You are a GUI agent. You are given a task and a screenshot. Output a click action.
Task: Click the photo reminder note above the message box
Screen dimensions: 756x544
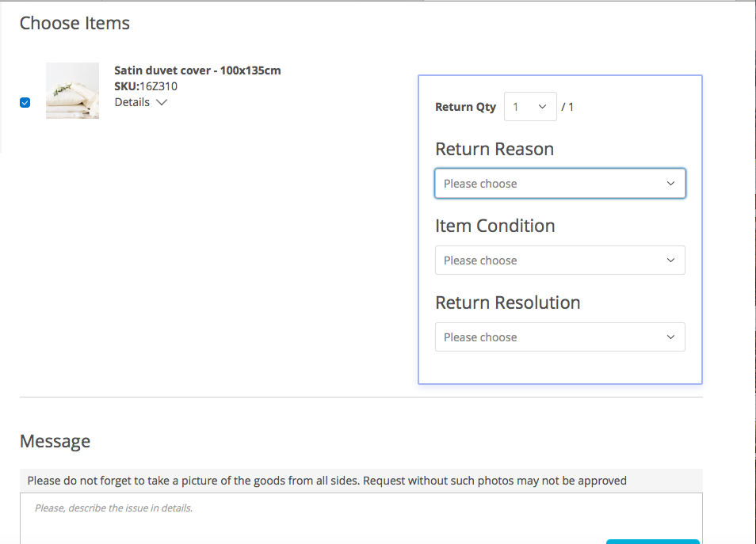pos(327,481)
